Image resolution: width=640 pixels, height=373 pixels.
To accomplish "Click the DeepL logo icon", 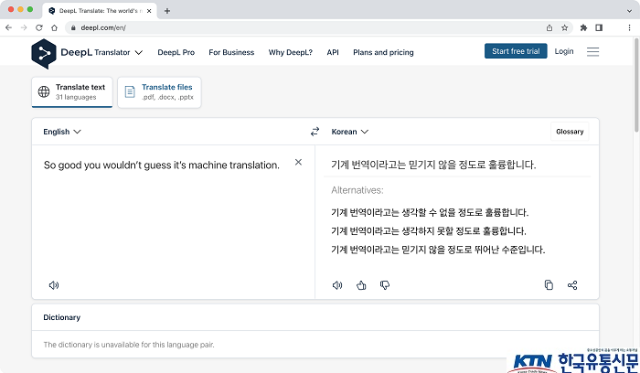I will [x=44, y=53].
